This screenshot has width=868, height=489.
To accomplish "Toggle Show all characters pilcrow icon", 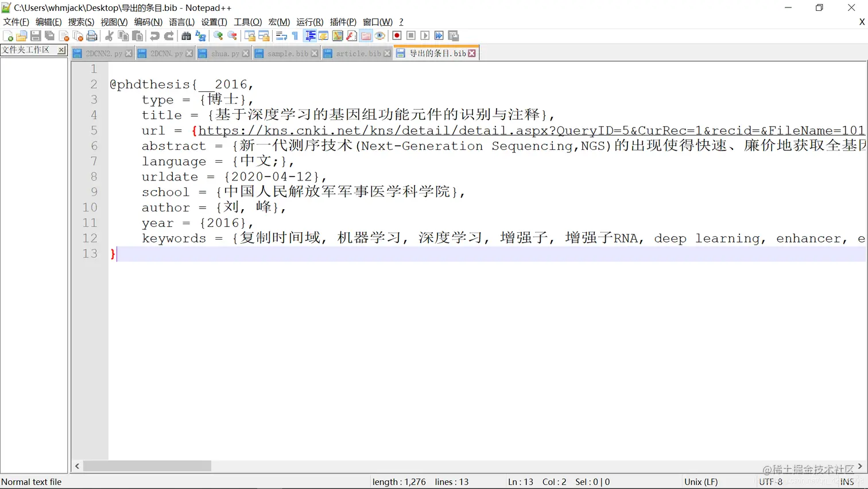I will click(295, 36).
